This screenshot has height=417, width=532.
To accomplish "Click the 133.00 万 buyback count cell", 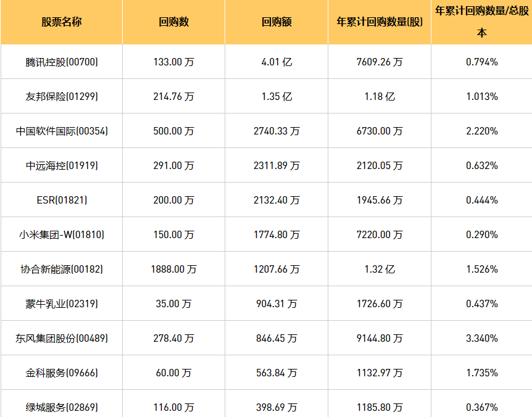I will tap(173, 62).
